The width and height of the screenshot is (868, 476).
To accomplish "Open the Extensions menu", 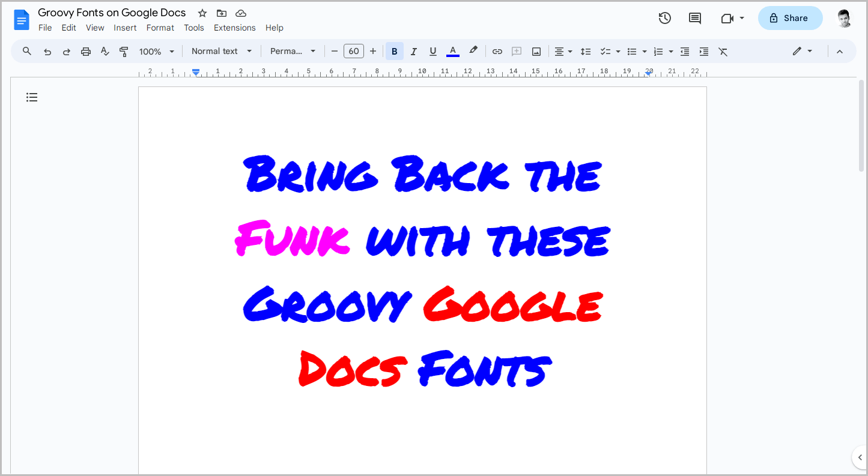I will pos(235,28).
